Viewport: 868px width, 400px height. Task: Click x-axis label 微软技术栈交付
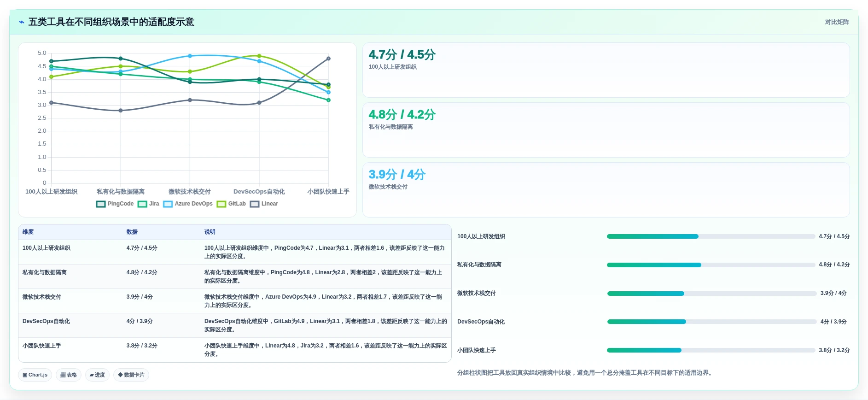pos(190,192)
